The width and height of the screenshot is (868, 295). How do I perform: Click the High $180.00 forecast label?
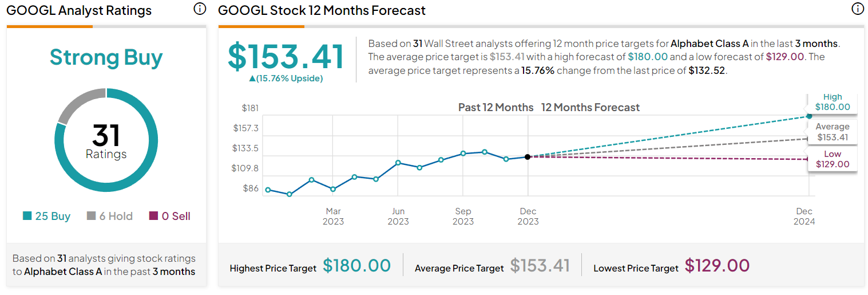[x=833, y=102]
